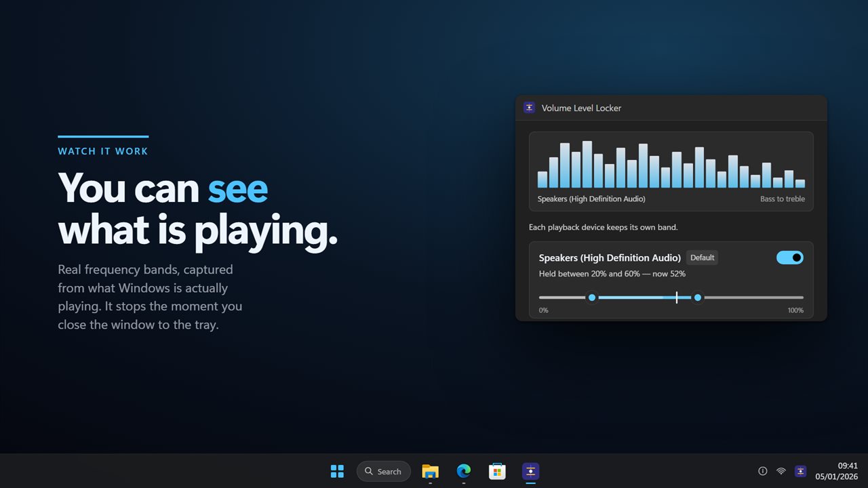Click Volume Level Locker taskbar app icon
Viewport: 868px width, 488px height.
[530, 471]
